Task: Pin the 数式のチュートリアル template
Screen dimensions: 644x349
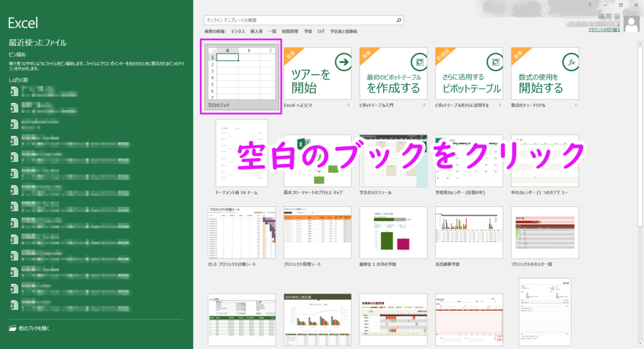Action: pyautogui.click(x=575, y=105)
